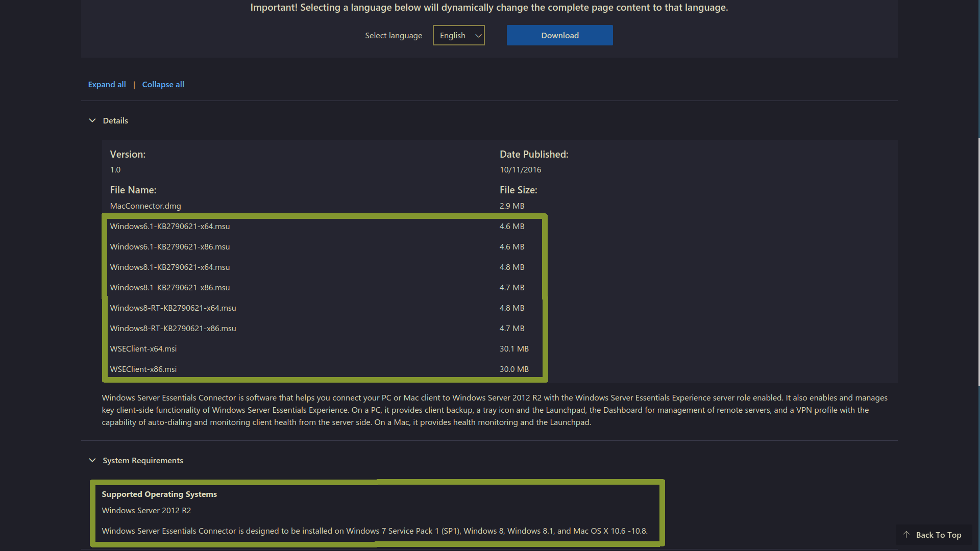Click the Back To Top arrow icon
Screen dimensions: 980x551
906,535
